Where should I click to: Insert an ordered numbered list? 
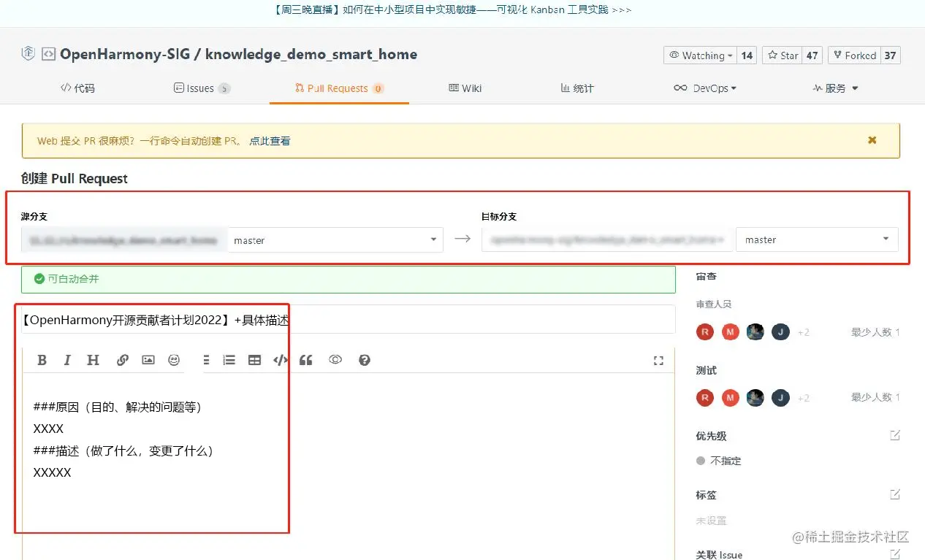pyautogui.click(x=229, y=360)
